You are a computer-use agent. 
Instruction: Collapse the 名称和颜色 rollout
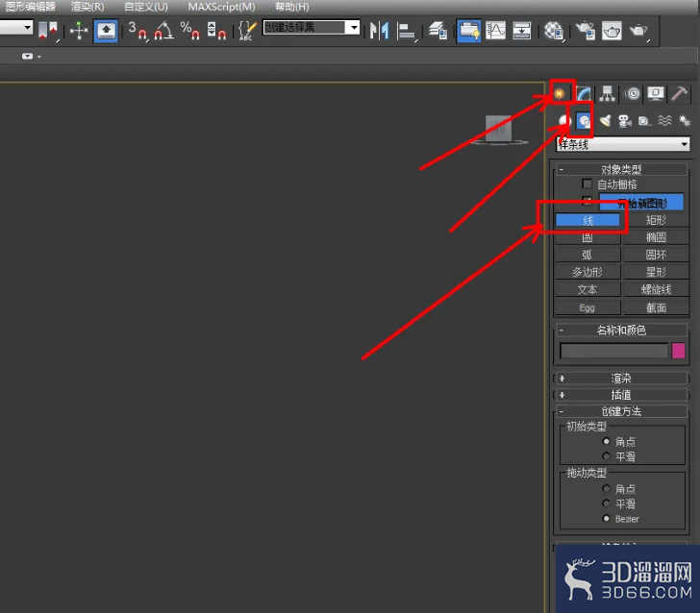click(x=620, y=331)
